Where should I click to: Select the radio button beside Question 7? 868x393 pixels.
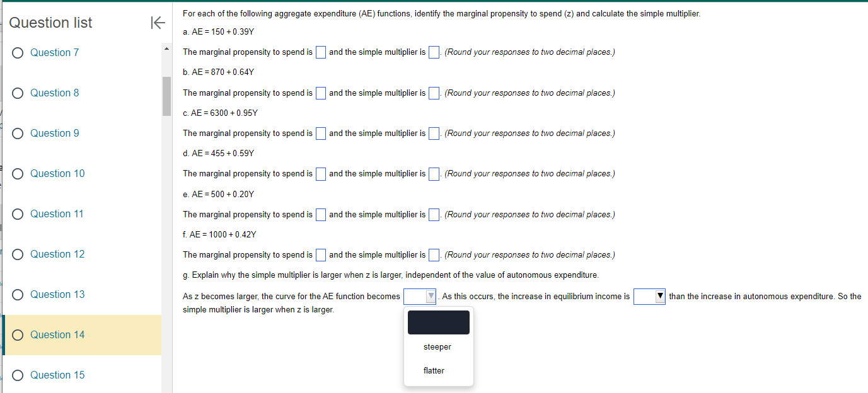[17, 52]
